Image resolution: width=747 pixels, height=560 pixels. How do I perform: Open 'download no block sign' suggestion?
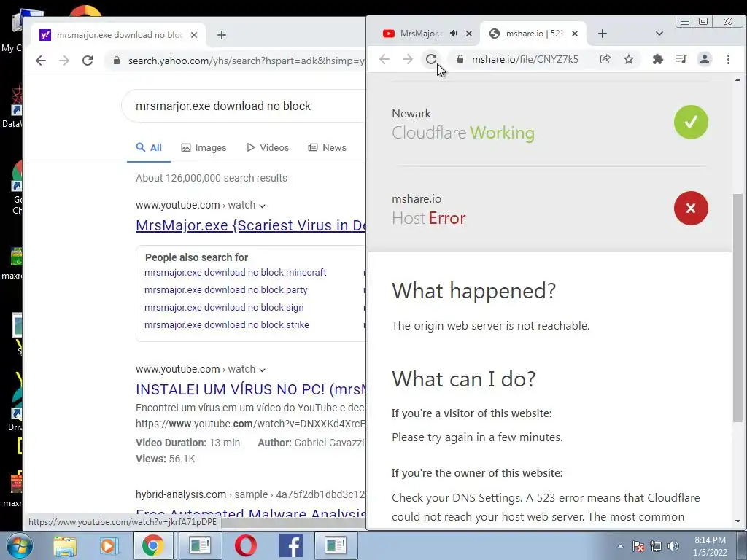point(224,308)
